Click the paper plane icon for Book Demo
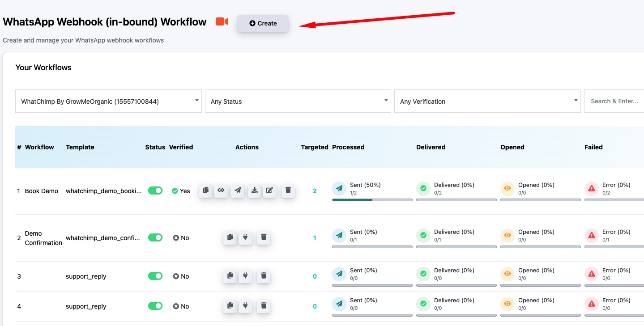Screen dimensions: 644x326 coord(238,191)
